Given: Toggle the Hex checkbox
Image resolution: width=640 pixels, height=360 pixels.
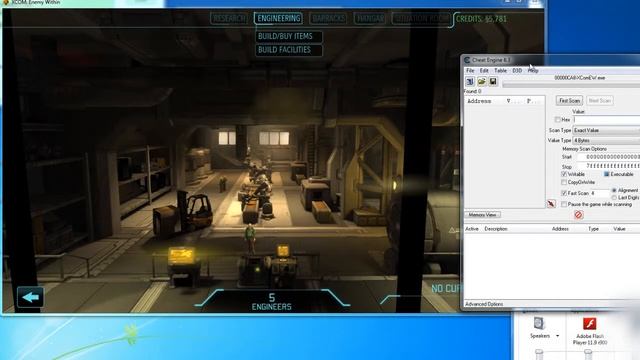Looking at the screenshot, I should [558, 120].
